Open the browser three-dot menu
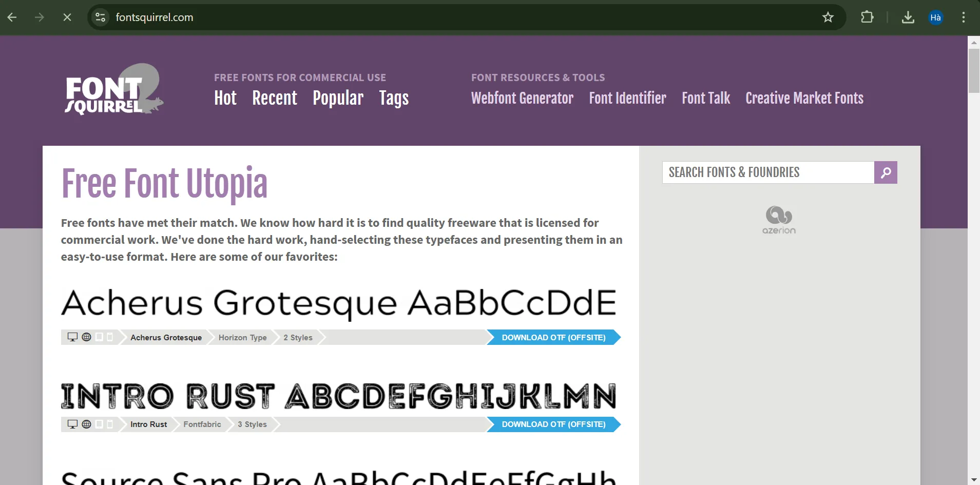 (964, 17)
